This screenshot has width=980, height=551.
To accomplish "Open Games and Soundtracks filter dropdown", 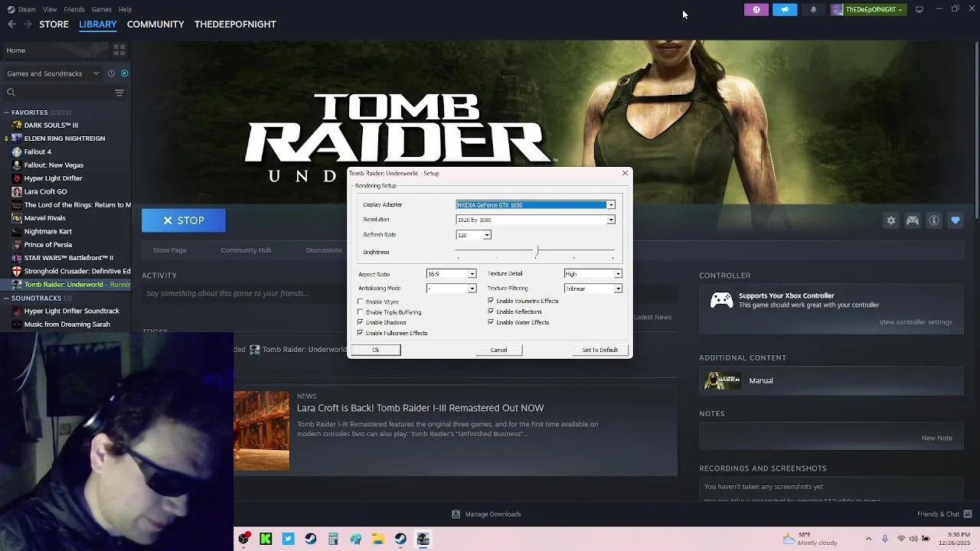I will coord(52,73).
